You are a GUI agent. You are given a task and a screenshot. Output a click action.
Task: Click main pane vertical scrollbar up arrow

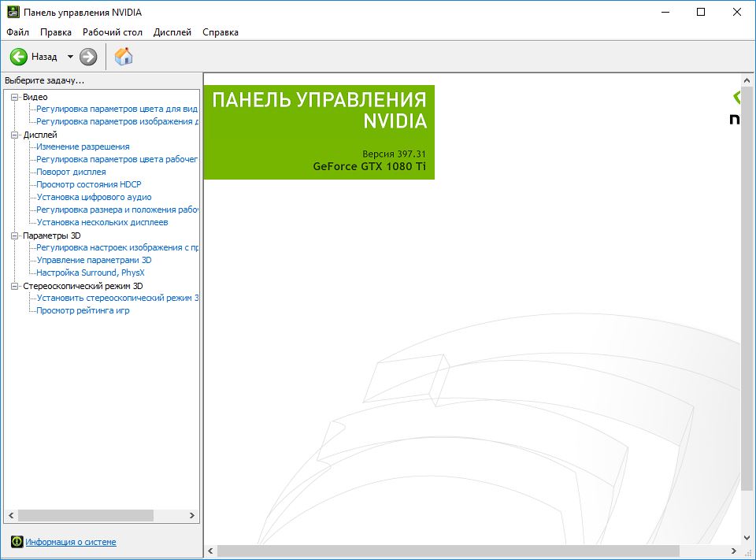pyautogui.click(x=747, y=80)
